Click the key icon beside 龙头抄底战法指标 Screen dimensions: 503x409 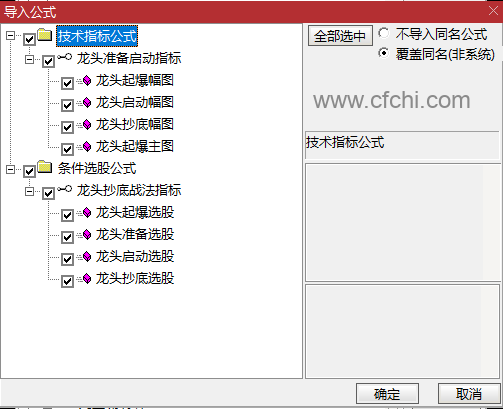click(x=64, y=189)
